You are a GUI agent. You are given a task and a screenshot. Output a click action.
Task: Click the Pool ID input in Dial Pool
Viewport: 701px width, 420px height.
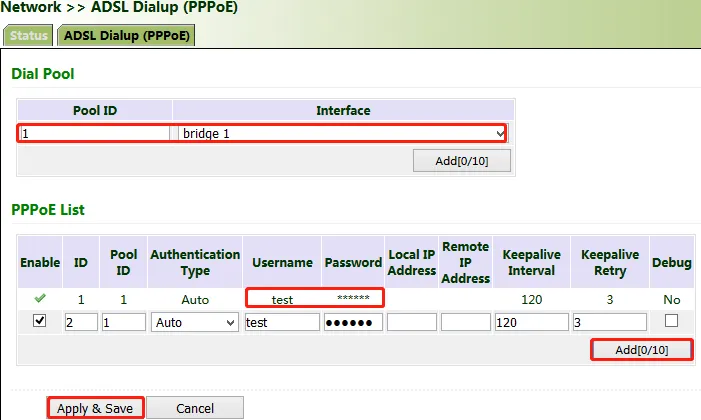pos(95,133)
